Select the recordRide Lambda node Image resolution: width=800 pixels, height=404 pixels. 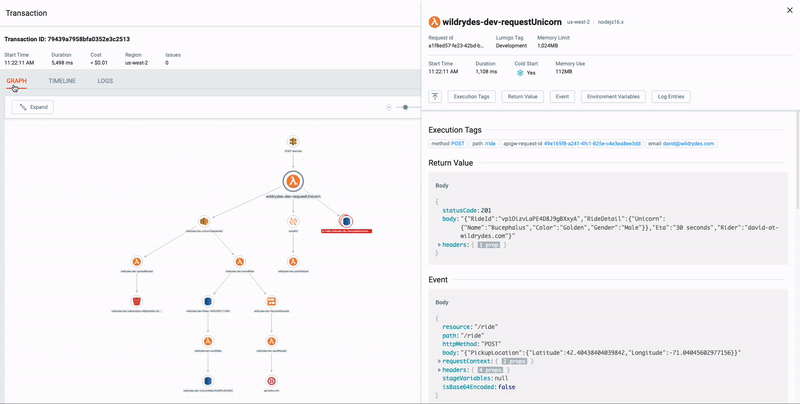(239, 262)
